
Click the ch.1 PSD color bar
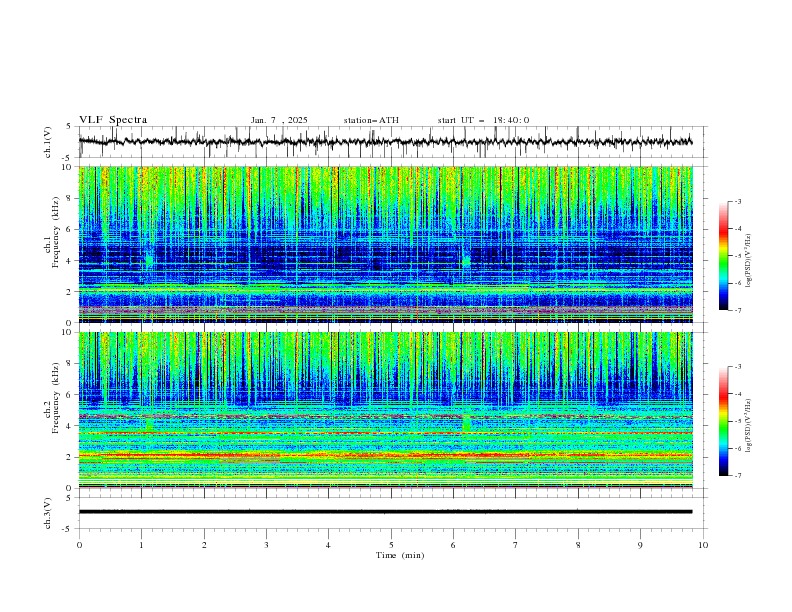click(723, 256)
